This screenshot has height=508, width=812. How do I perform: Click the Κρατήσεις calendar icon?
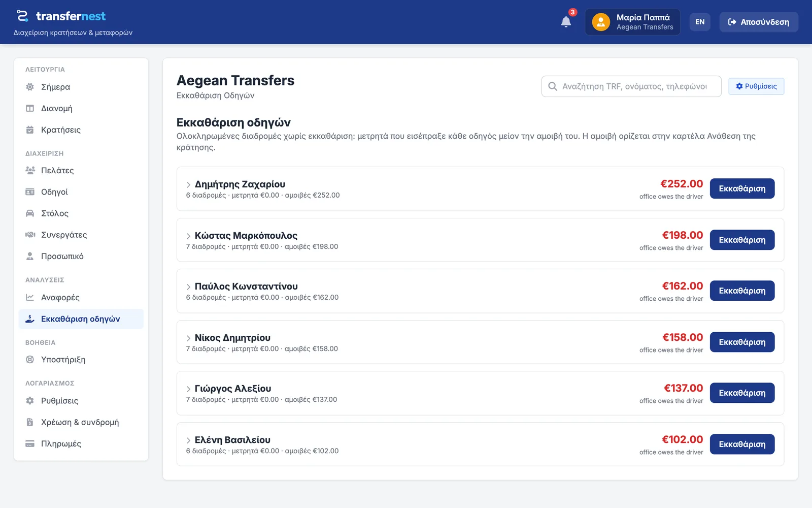point(30,130)
